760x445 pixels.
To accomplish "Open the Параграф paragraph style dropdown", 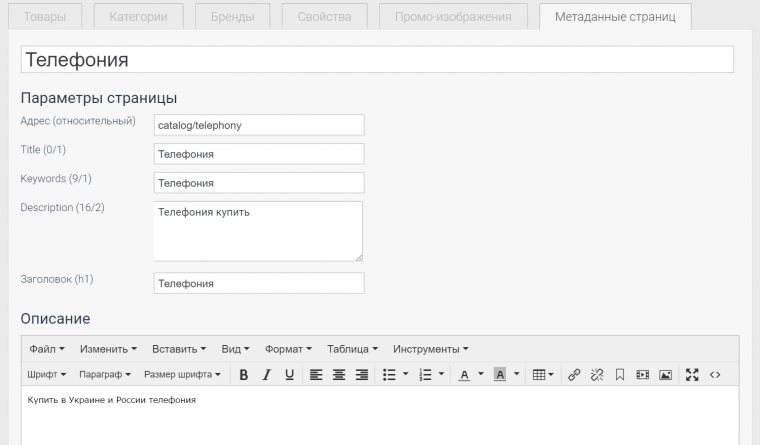I will pyautogui.click(x=104, y=375).
